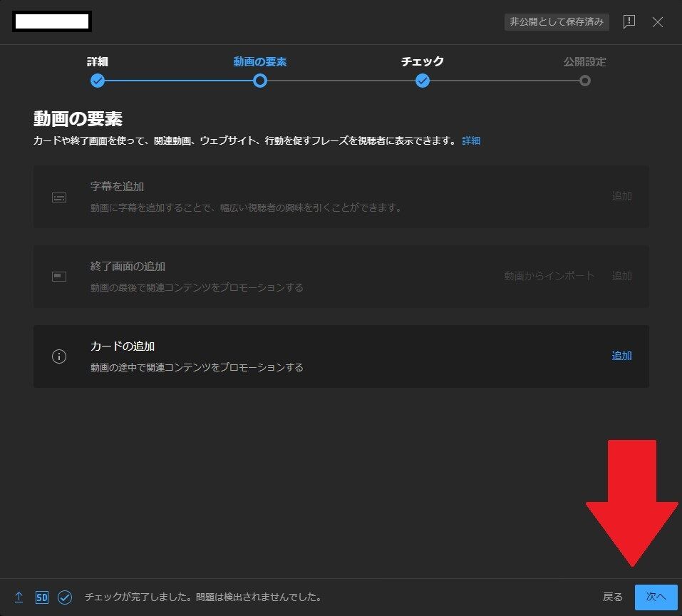
Task: Click the upload status arrow icon
Action: pos(19,597)
